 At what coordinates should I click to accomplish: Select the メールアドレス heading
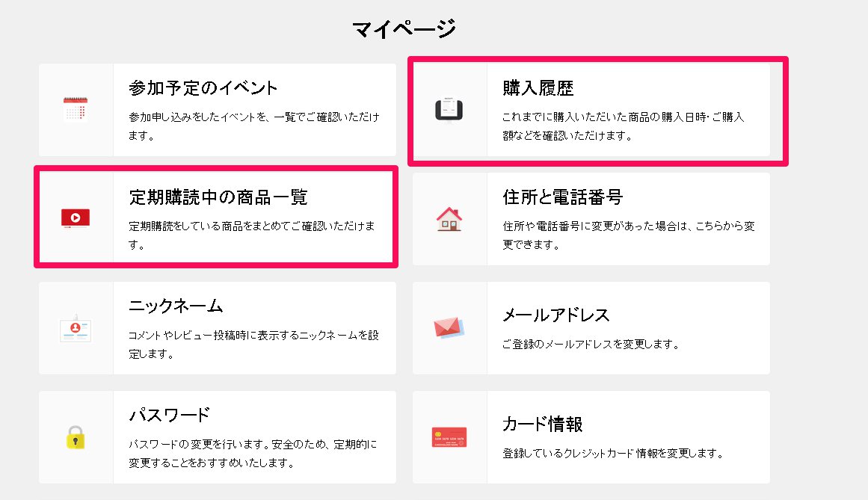555,315
